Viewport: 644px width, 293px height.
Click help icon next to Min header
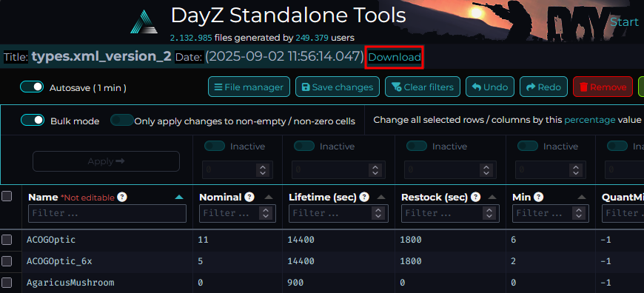pos(539,197)
